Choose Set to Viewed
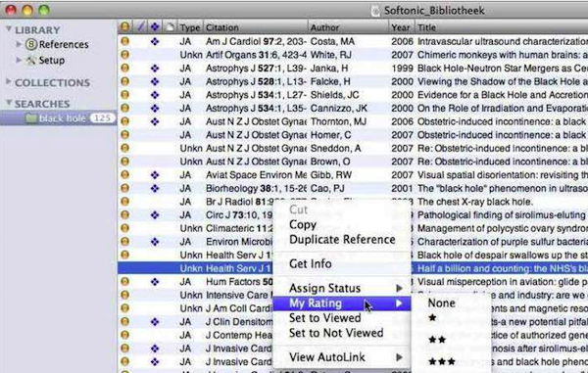The image size is (588, 373). pos(325,318)
